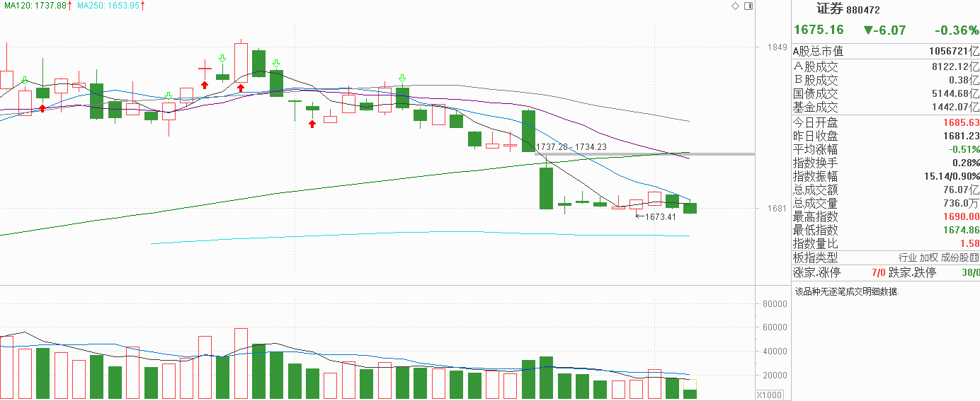Select the 行业 index type

pos(908,257)
